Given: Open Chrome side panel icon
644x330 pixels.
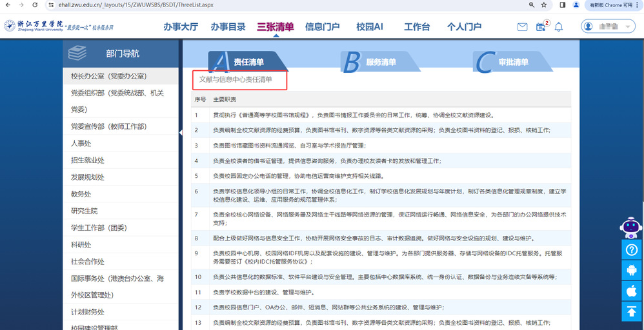Looking at the screenshot, I should pos(563,5).
